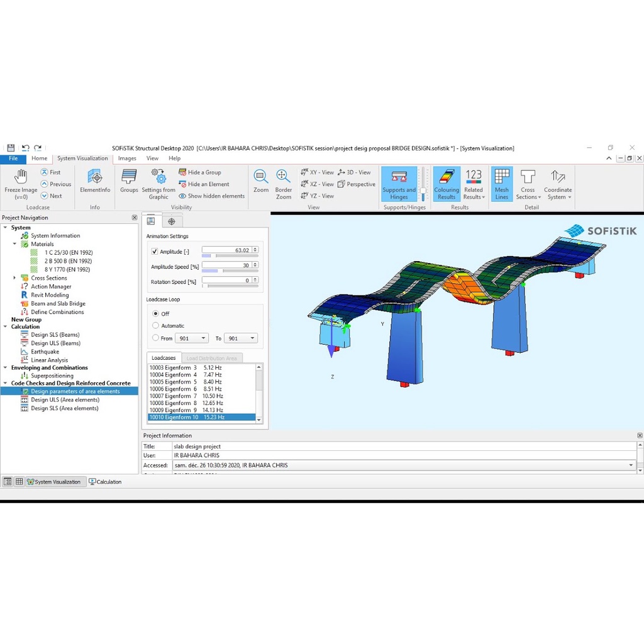Select the From loadcase loop radio button
The height and width of the screenshot is (644, 644).
point(156,338)
